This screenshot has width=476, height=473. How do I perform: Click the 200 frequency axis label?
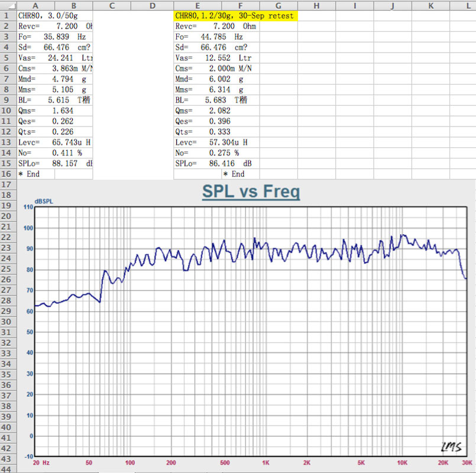(x=171, y=463)
